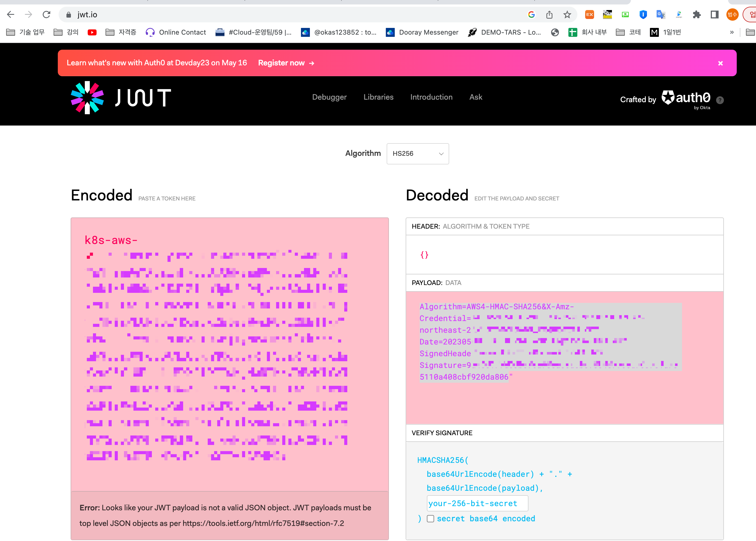
Task: Click the share page icon in address bar
Action: point(549,14)
